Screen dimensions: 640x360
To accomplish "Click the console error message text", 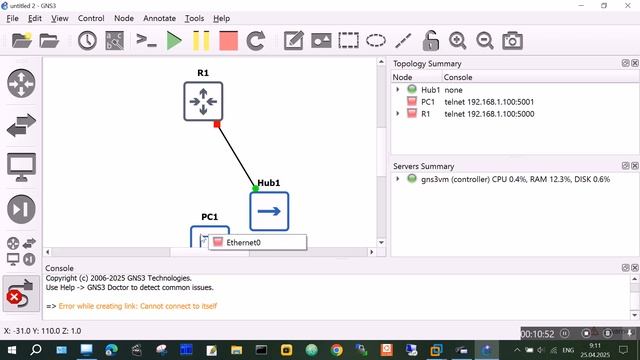I will point(138,306).
